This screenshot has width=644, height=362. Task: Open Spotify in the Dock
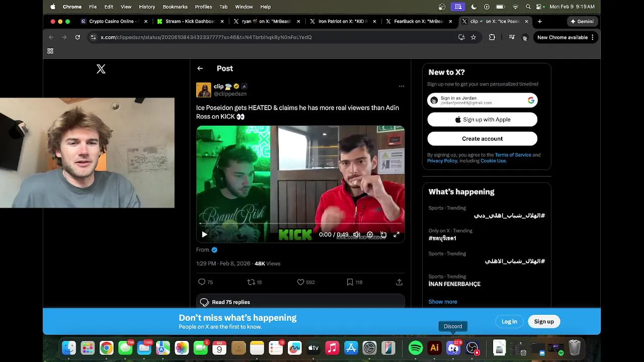pos(416,348)
